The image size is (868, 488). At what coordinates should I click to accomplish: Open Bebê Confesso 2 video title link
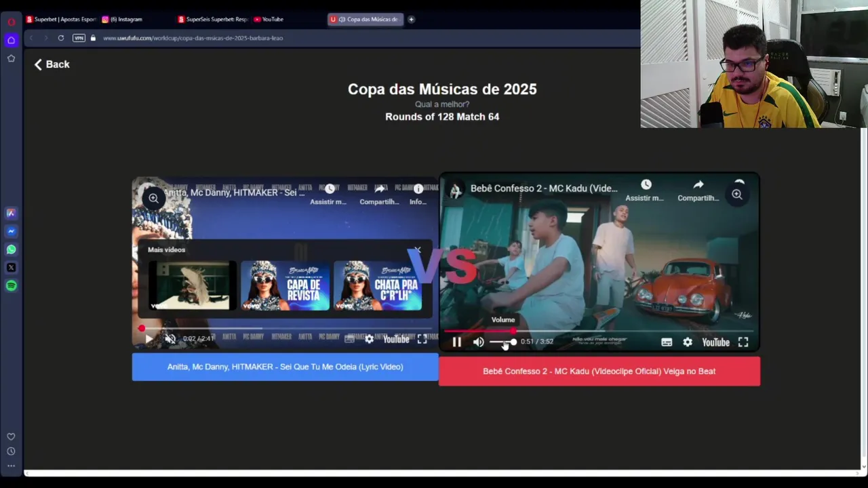point(544,188)
